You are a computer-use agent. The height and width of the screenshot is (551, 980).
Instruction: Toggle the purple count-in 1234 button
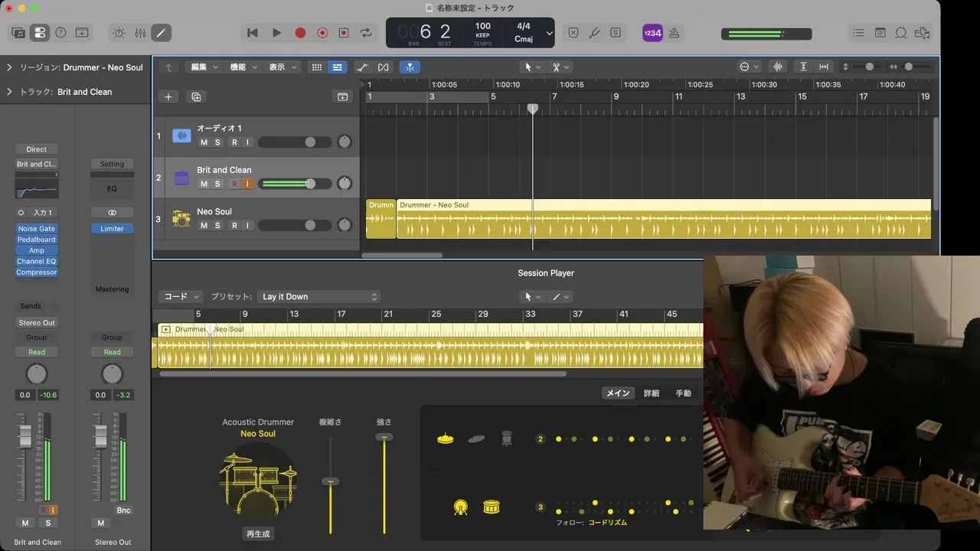pos(652,33)
